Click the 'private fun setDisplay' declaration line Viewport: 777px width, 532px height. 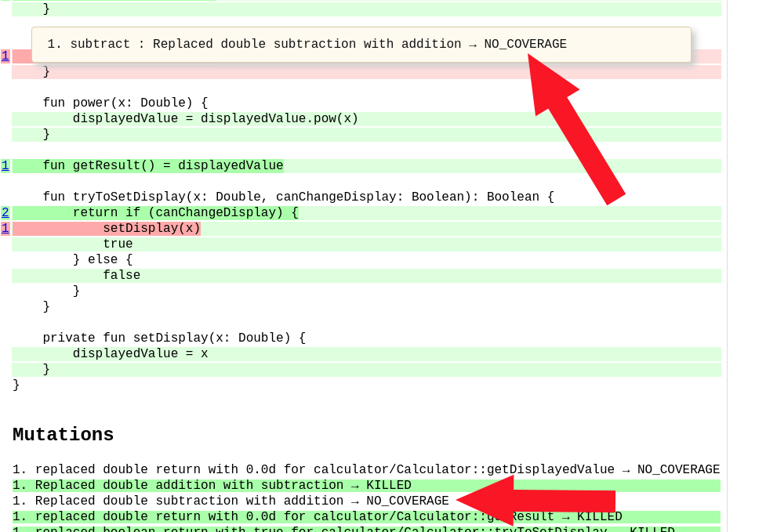coord(174,338)
